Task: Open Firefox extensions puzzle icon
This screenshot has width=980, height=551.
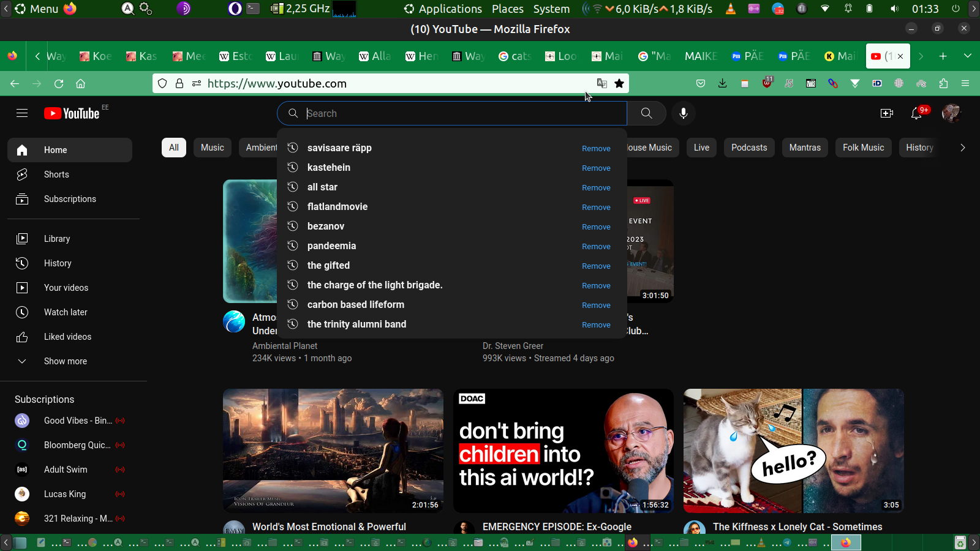Action: (x=943, y=84)
